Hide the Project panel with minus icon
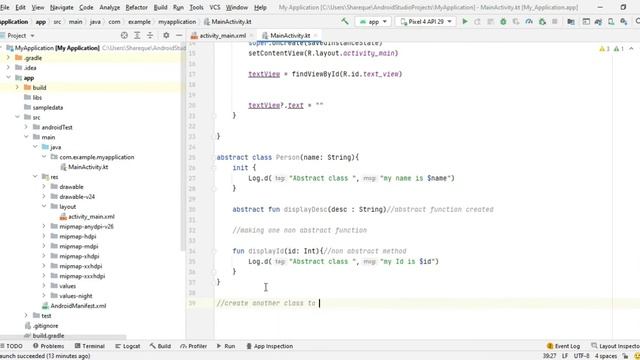The width and height of the screenshot is (640, 360). (179, 36)
